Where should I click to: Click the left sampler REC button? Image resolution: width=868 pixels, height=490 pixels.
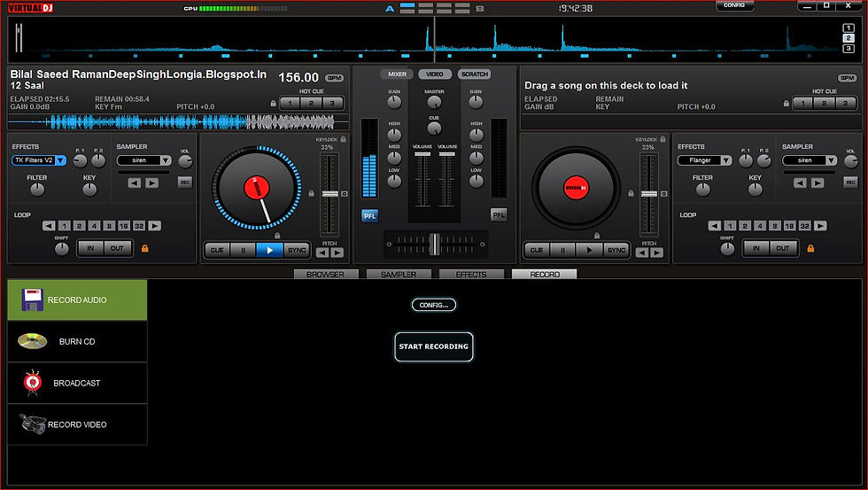point(185,183)
